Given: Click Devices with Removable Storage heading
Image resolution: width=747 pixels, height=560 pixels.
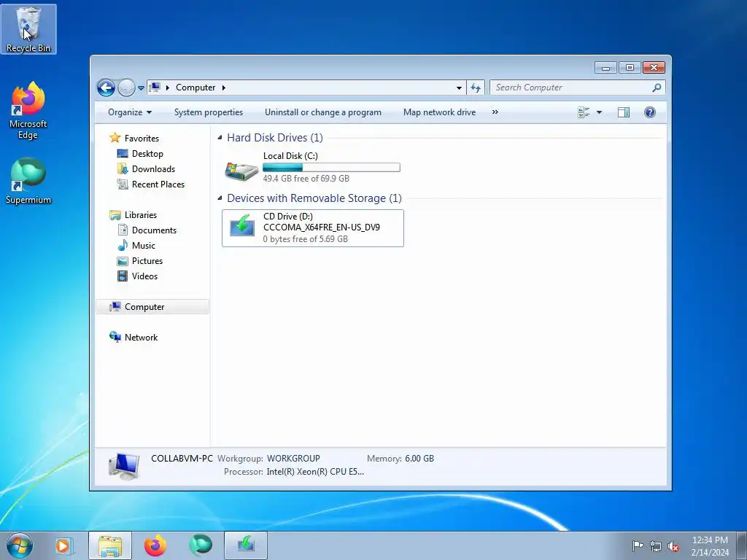Looking at the screenshot, I should 314,198.
